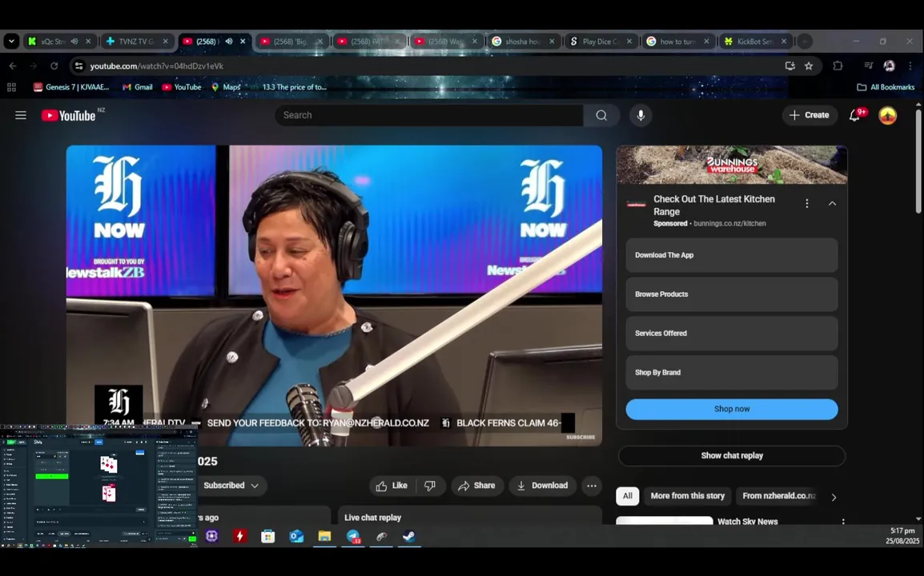Click the magnifier search button
The height and width of the screenshot is (576, 924).
[x=601, y=115]
